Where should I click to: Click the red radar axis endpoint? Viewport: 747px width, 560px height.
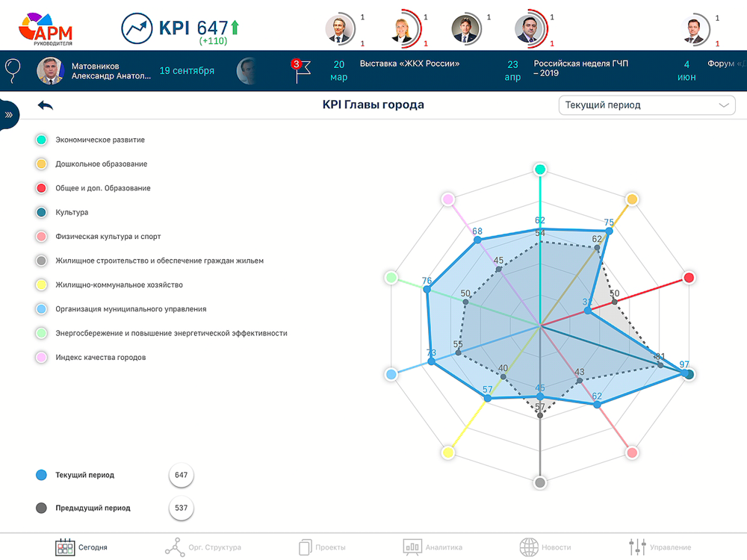click(689, 278)
